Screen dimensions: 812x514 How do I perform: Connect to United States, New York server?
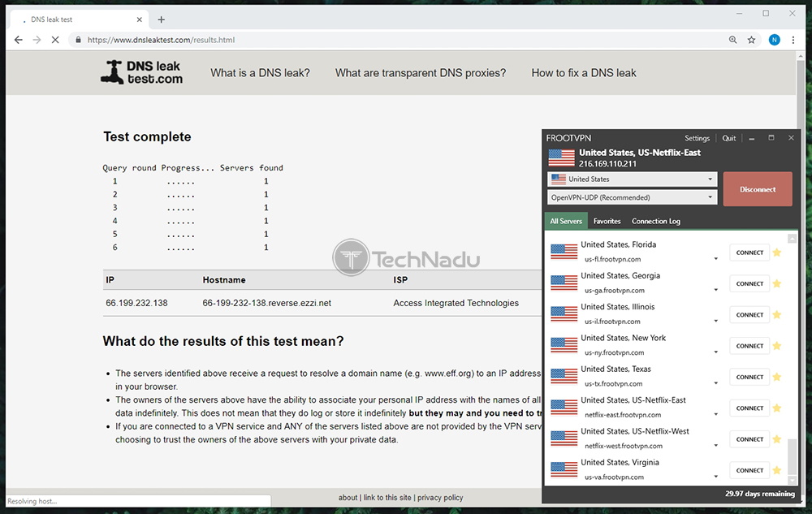[749, 346]
